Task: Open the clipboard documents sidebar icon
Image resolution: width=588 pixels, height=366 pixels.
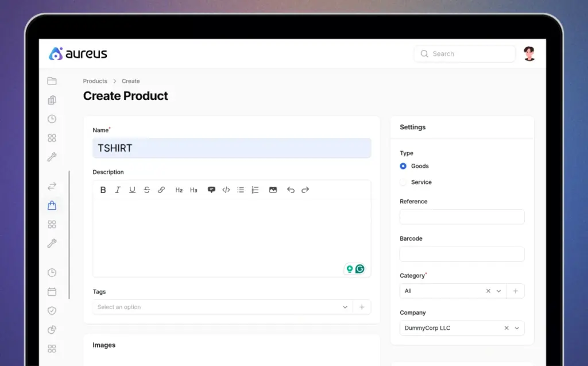Action: click(x=52, y=100)
